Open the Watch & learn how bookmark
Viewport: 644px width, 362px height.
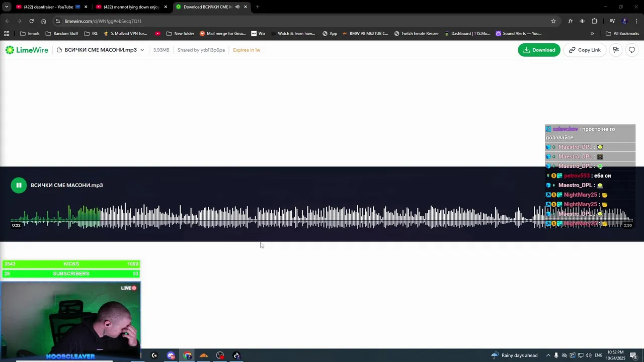[293, 34]
